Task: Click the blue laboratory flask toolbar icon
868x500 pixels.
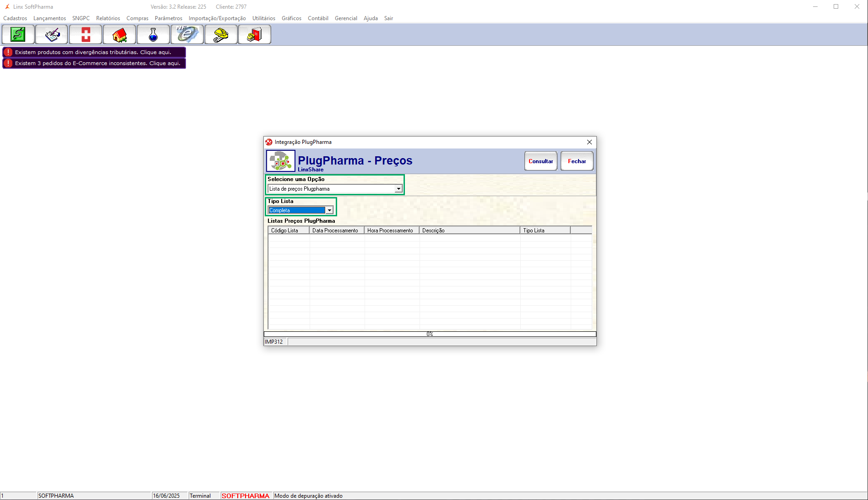Action: tap(153, 34)
